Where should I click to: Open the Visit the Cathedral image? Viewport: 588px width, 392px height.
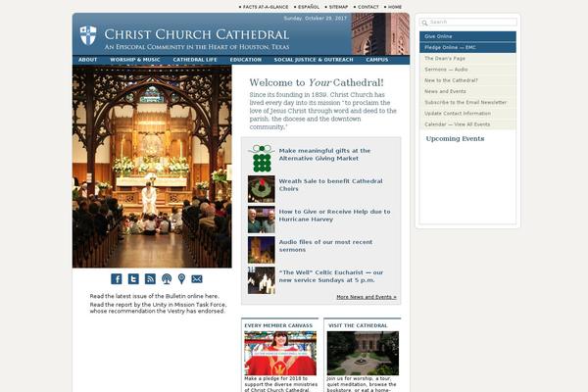pos(363,353)
